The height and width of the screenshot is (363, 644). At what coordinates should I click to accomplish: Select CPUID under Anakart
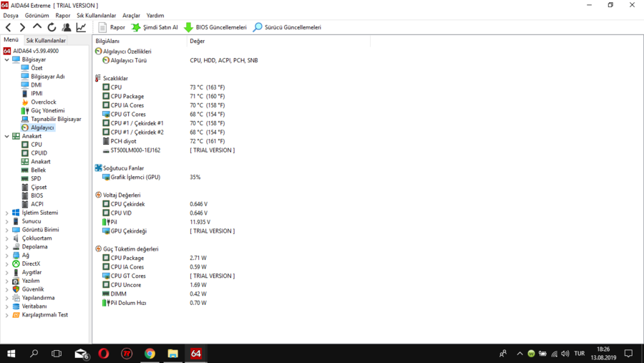[34, 153]
